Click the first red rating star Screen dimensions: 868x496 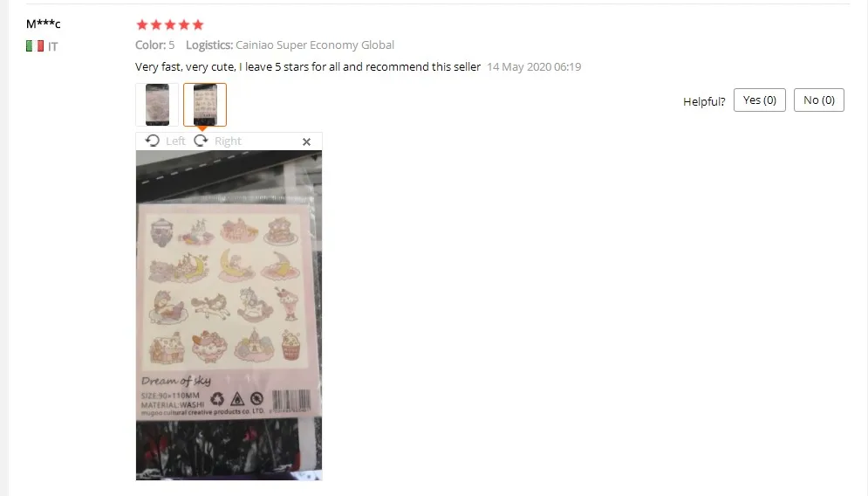pyautogui.click(x=141, y=24)
